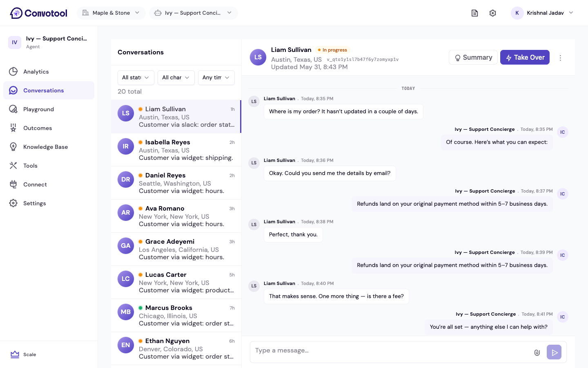Click the K user avatar
Viewport: 588px width, 368px height.
[x=517, y=13]
